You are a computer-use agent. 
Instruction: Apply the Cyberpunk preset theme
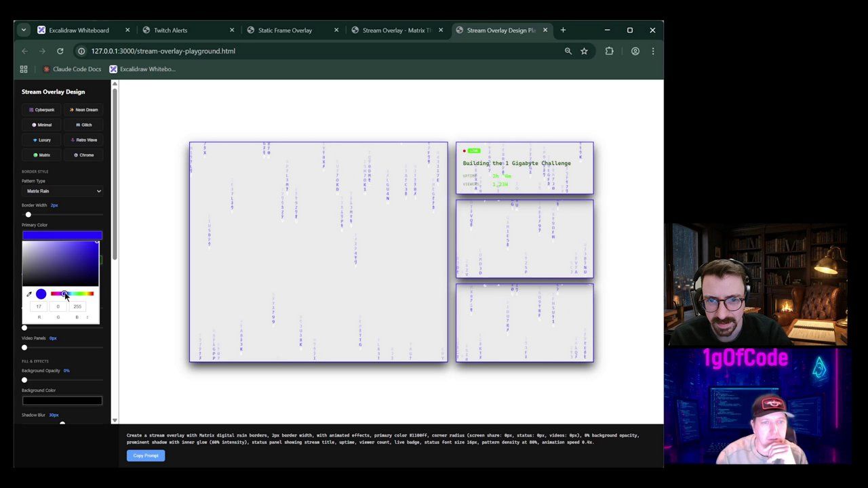click(42, 110)
